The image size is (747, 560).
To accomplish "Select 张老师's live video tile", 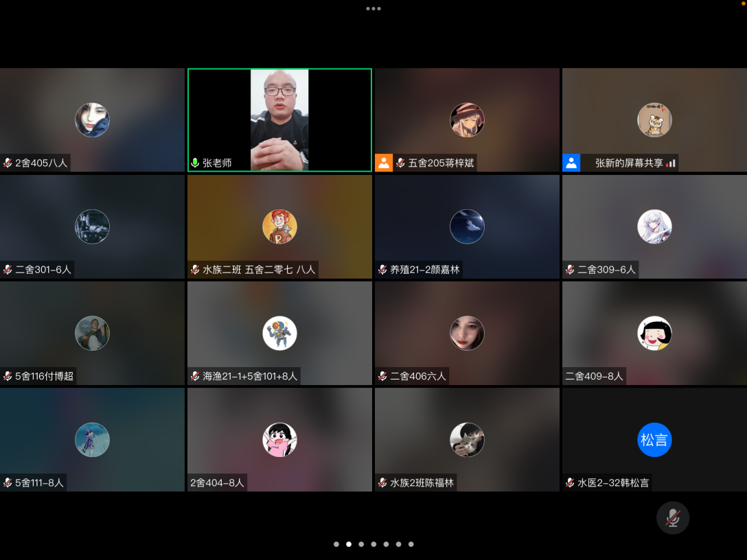I will 279,120.
